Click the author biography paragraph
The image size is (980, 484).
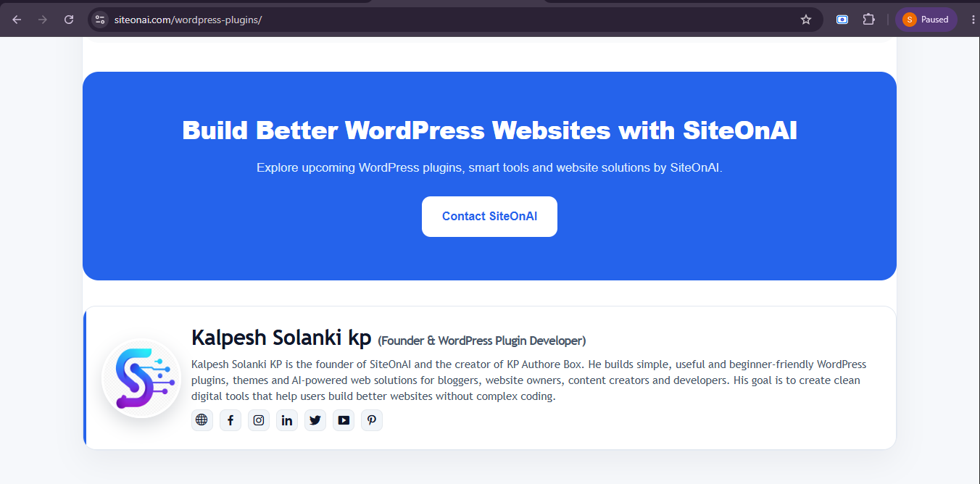tap(529, 380)
